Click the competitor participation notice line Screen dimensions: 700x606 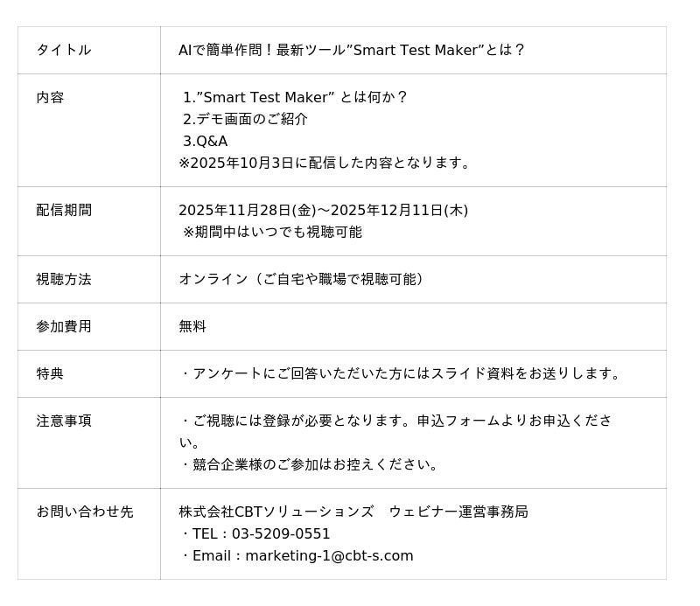pyautogui.click(x=311, y=465)
